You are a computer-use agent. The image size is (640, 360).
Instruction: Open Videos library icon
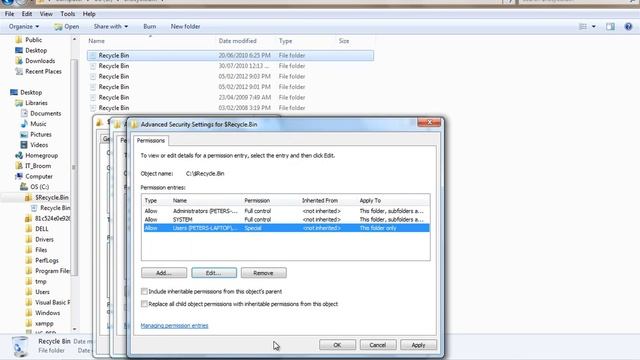pos(24,145)
